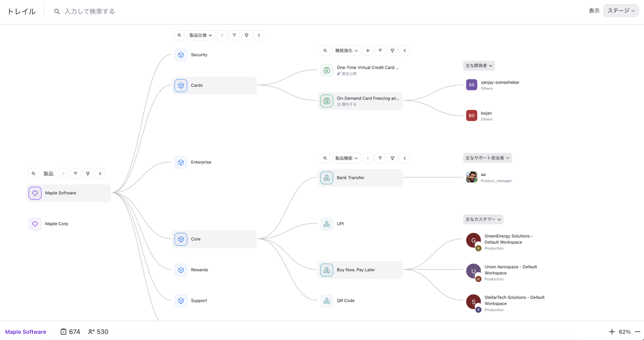Click zoom in plus icon near 62%
This screenshot has width=644, height=340.
click(x=612, y=332)
